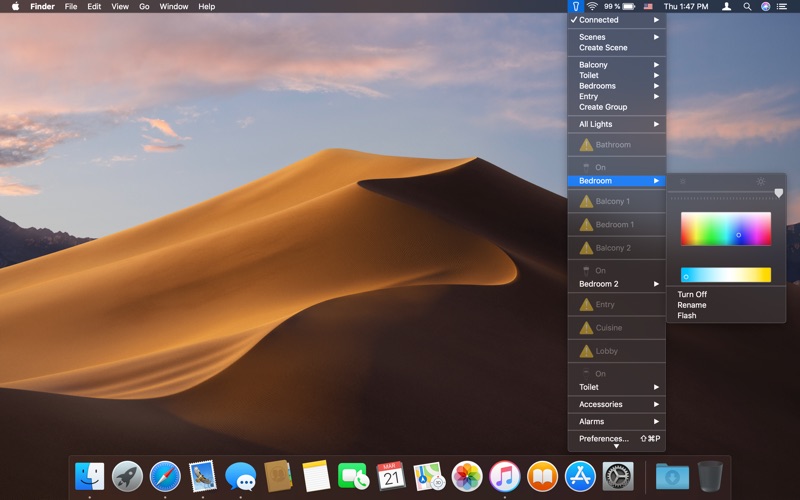800x500 pixels.
Task: Open Safari from the Dock
Action: click(x=165, y=476)
